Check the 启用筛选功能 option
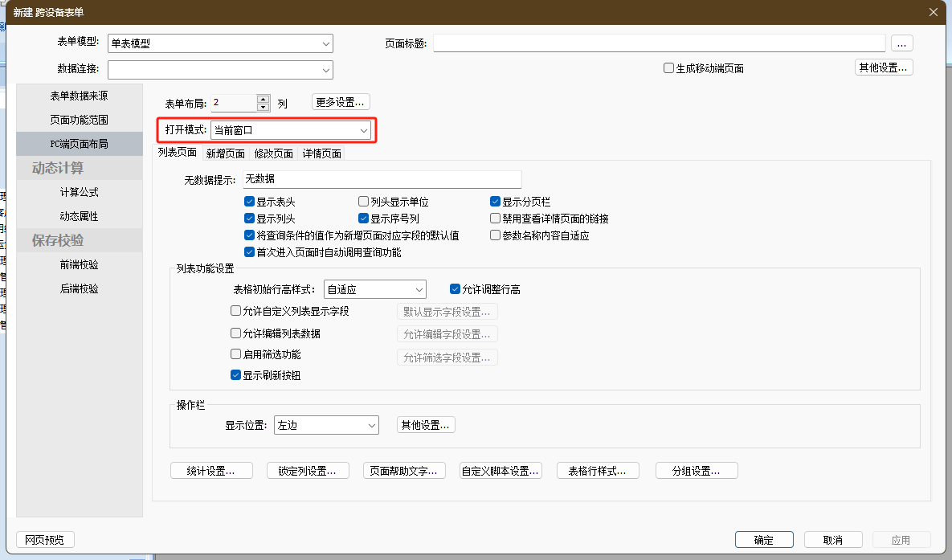952x560 pixels. [236, 354]
